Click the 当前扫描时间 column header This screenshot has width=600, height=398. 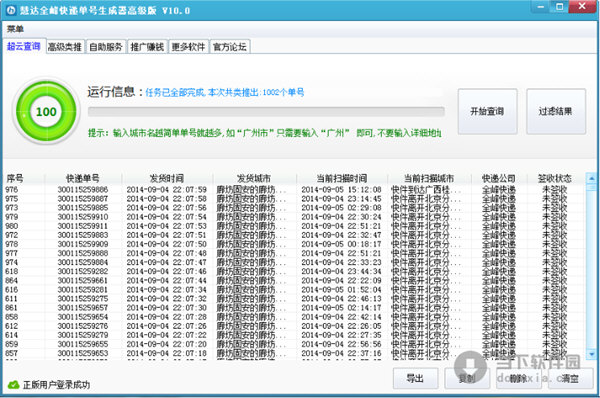point(342,178)
